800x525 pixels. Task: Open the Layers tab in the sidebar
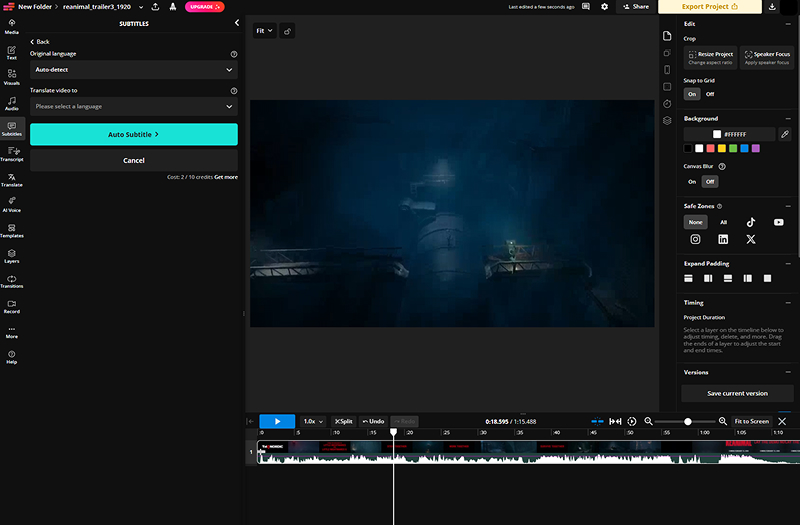click(12, 255)
